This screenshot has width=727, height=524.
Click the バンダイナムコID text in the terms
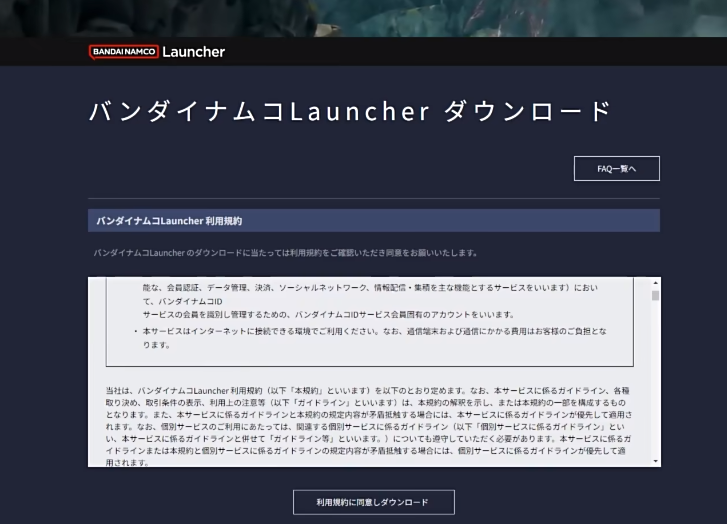tap(186, 300)
